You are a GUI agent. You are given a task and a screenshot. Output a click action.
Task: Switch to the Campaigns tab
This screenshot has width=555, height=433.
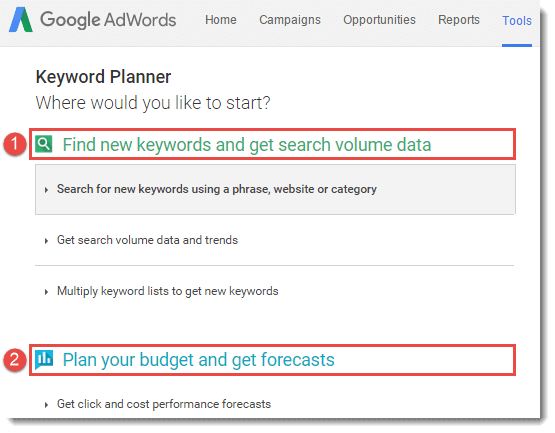[290, 20]
